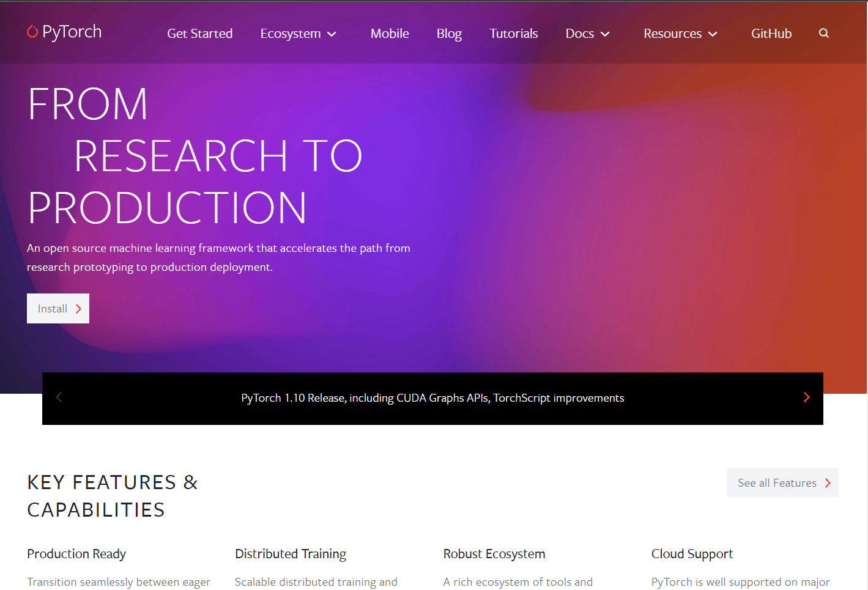
Task: Select the Robust Ecosystem feature heading
Action: 494,554
